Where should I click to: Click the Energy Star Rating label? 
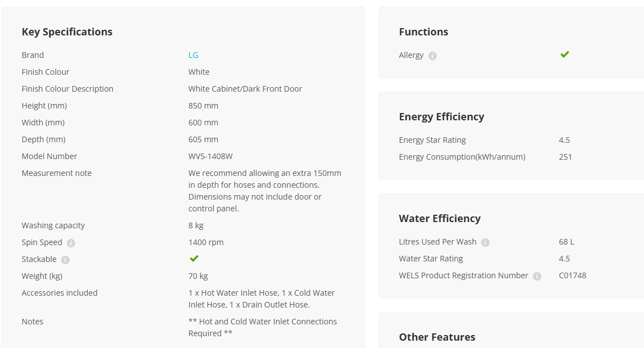click(x=432, y=141)
